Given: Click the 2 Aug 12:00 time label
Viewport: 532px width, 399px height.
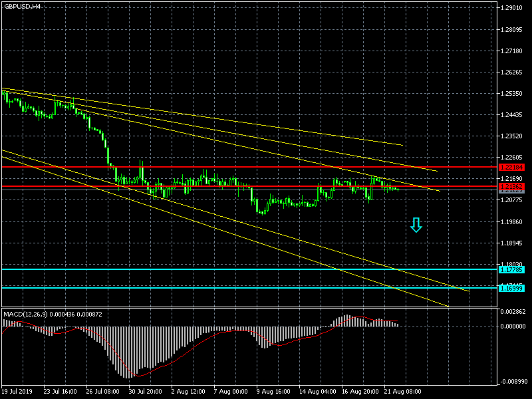Looking at the screenshot, I should click(188, 392).
